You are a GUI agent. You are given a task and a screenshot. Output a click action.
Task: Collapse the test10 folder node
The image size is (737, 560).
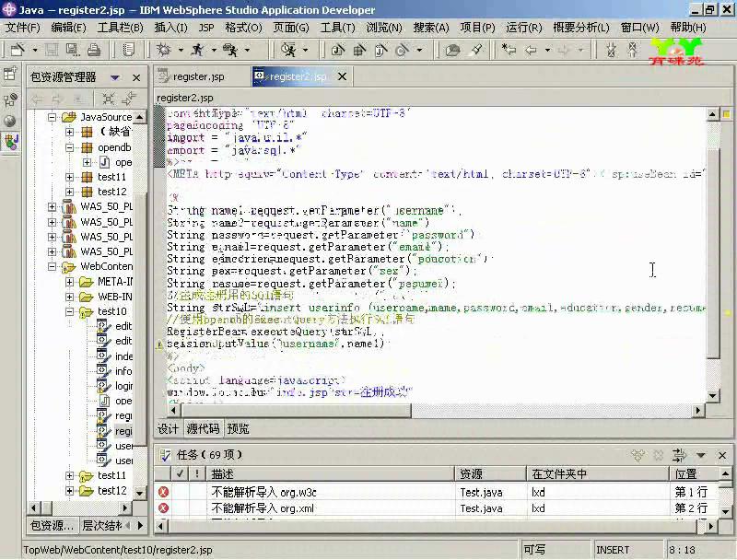coord(70,311)
